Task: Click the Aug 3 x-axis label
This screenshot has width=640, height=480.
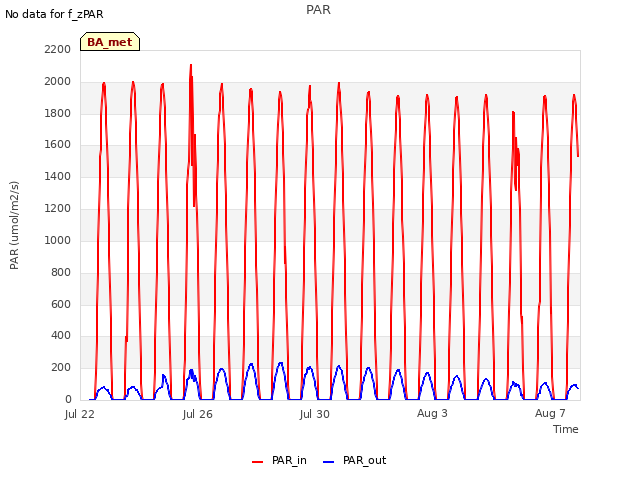Action: 432,413
